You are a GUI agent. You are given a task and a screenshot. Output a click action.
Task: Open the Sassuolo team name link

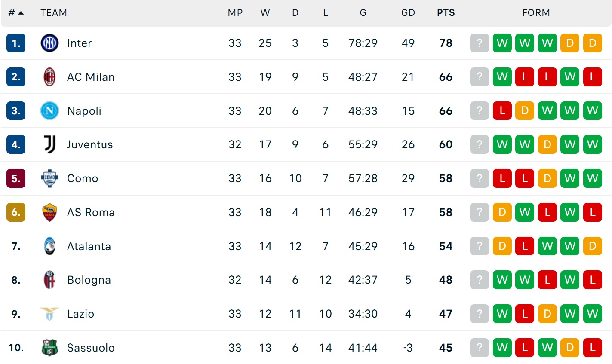point(91,348)
